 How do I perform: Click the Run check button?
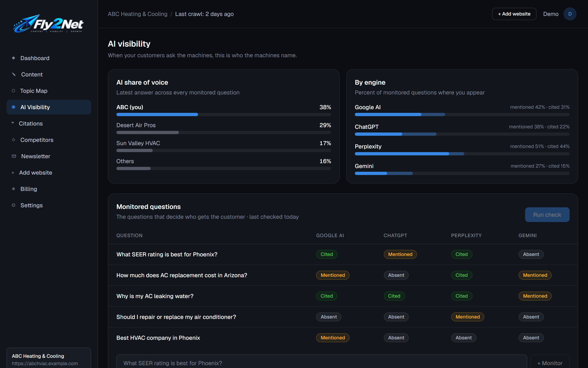[547, 215]
